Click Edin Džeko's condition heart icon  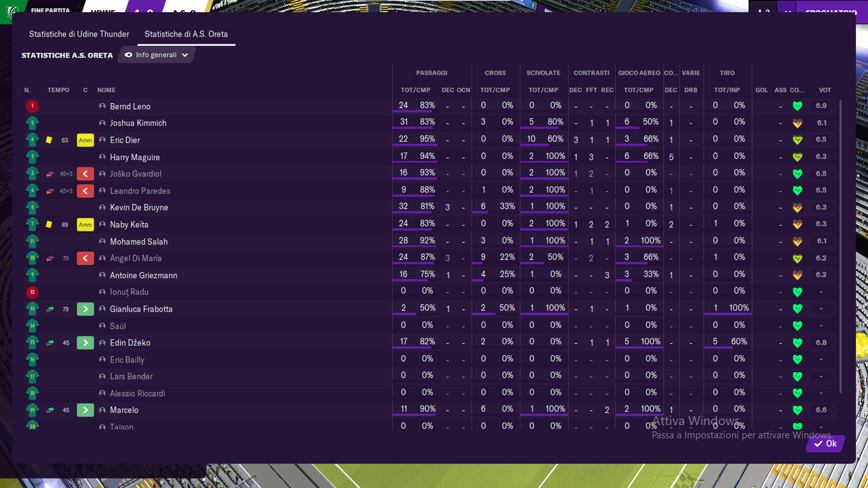click(797, 343)
